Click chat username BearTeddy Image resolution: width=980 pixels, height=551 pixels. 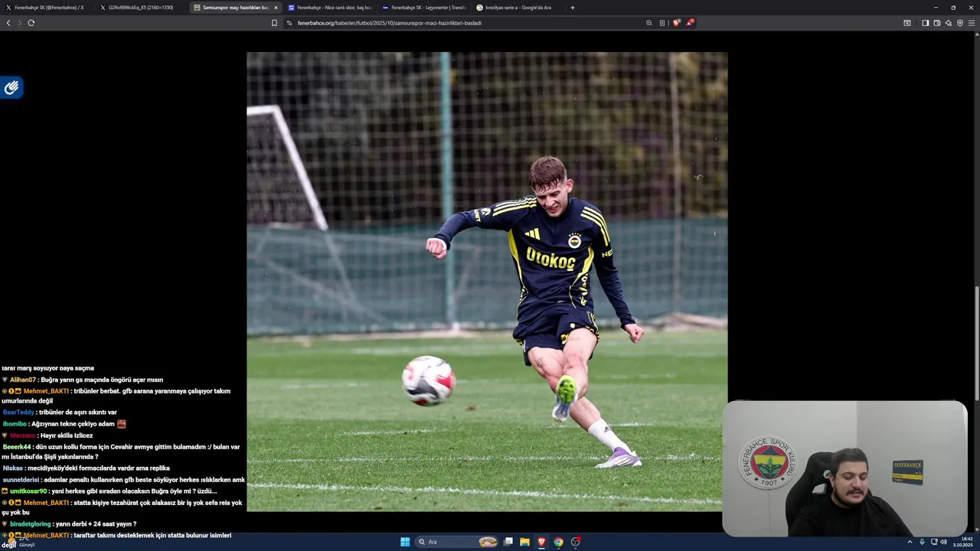[18, 412]
